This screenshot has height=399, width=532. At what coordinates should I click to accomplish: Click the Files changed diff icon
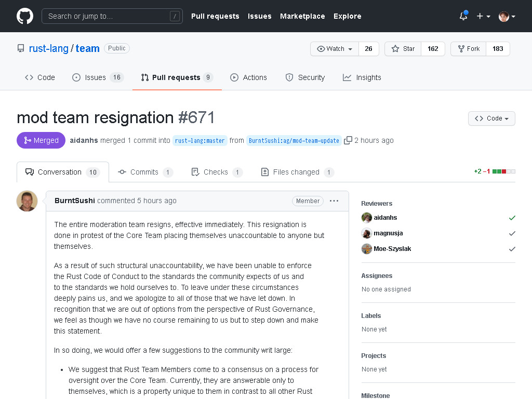pyautogui.click(x=265, y=172)
